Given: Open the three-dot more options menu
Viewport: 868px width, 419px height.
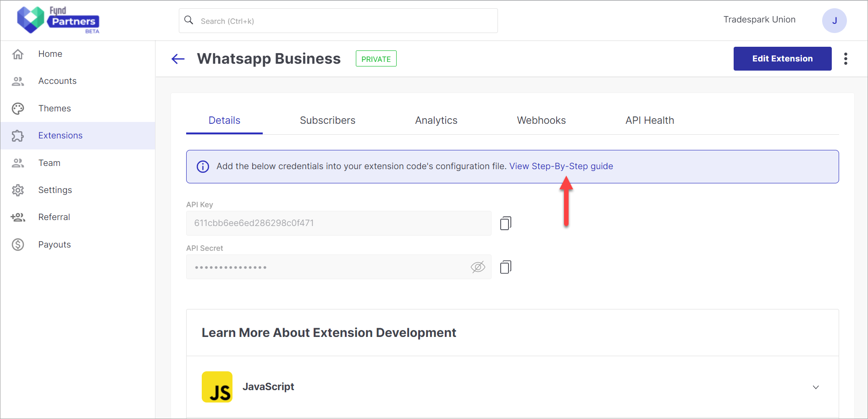Looking at the screenshot, I should 846,59.
